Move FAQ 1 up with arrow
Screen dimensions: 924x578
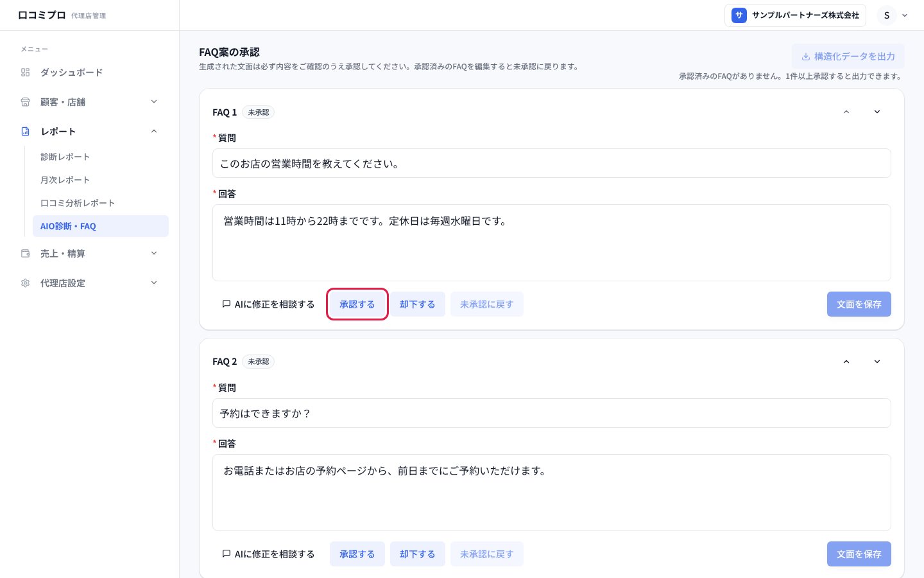(846, 112)
